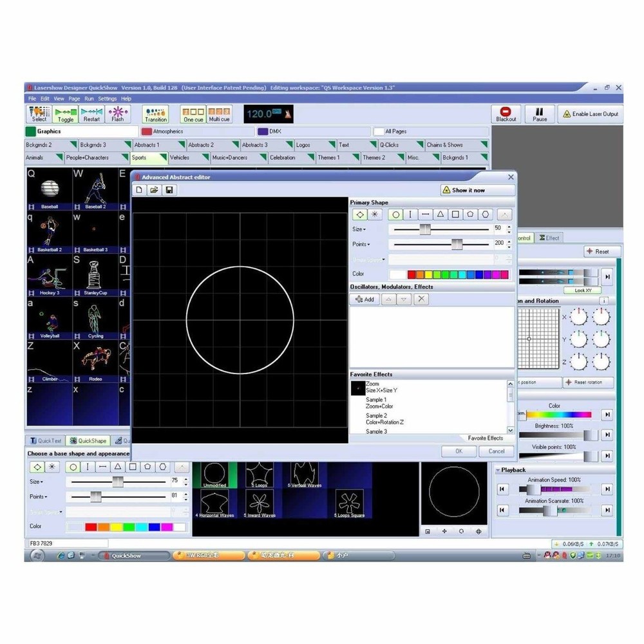Save the abstract with the disk icon
The height and width of the screenshot is (644, 644).
click(169, 189)
